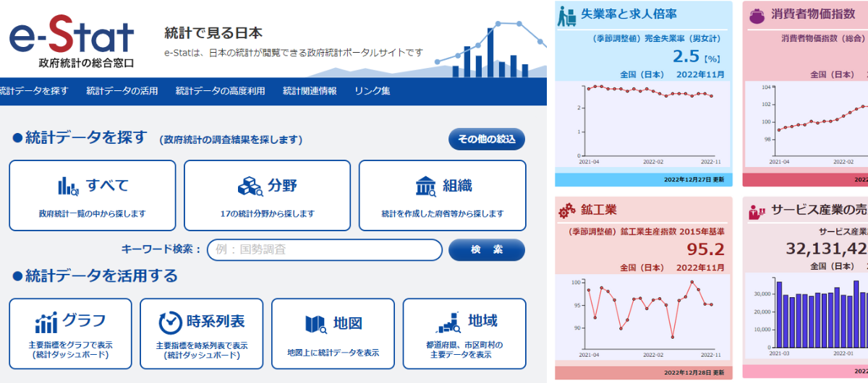Click the 検索 search button
The height and width of the screenshot is (383, 868).
[x=487, y=250]
